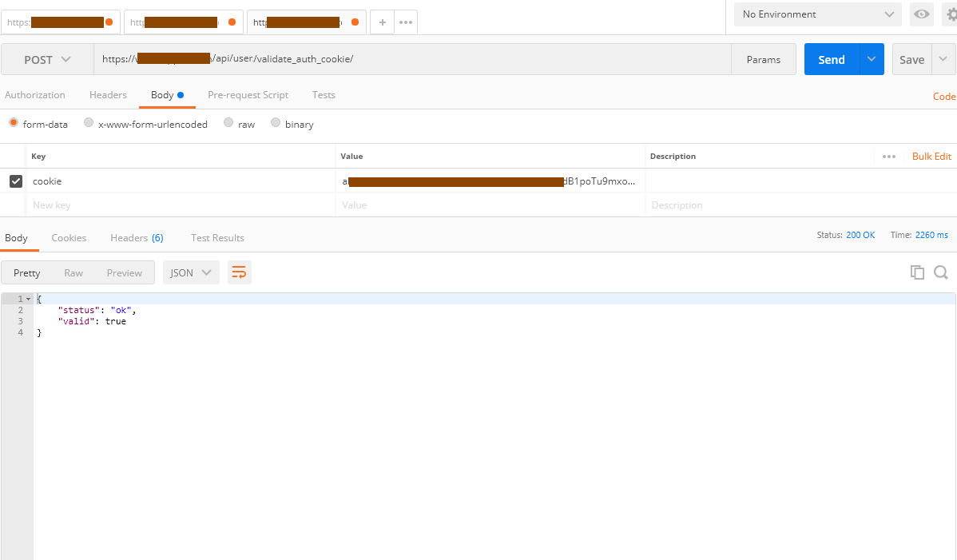Collapse JSON object at line 1
This screenshot has height=560, width=957.
pyautogui.click(x=28, y=299)
